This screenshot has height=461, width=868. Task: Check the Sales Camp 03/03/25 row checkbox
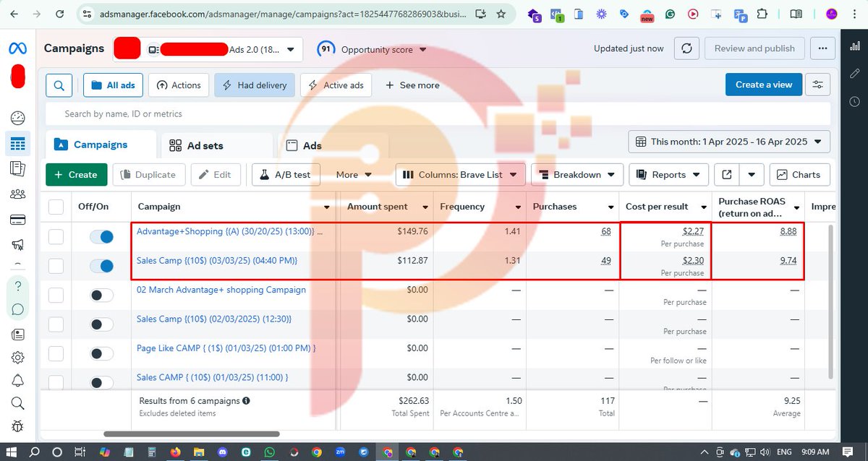coord(56,266)
